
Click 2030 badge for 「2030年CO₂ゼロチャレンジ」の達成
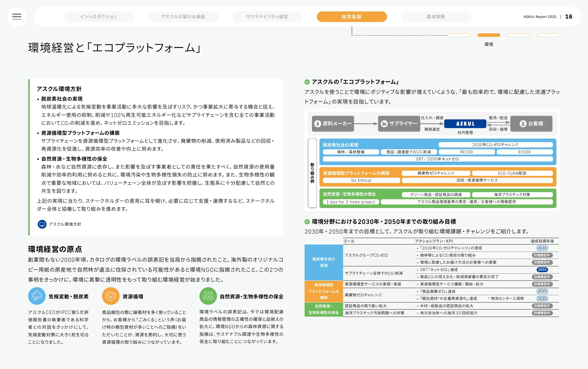[542, 248]
